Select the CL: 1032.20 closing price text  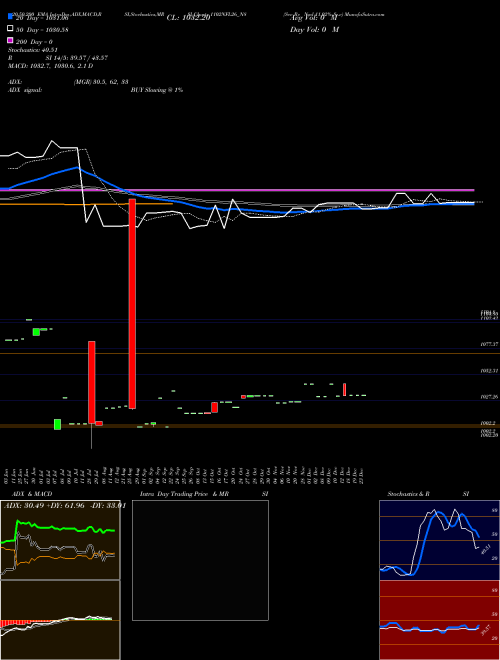click(x=188, y=18)
